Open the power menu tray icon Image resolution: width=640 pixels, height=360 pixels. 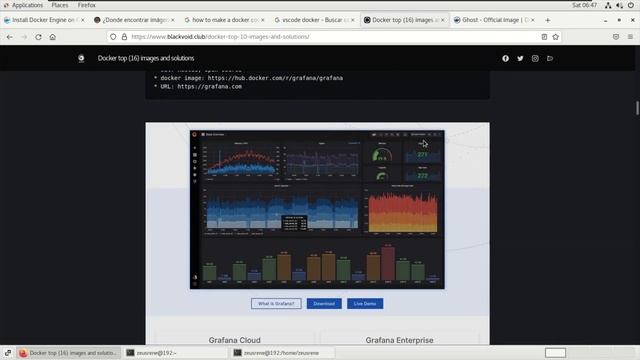point(631,5)
